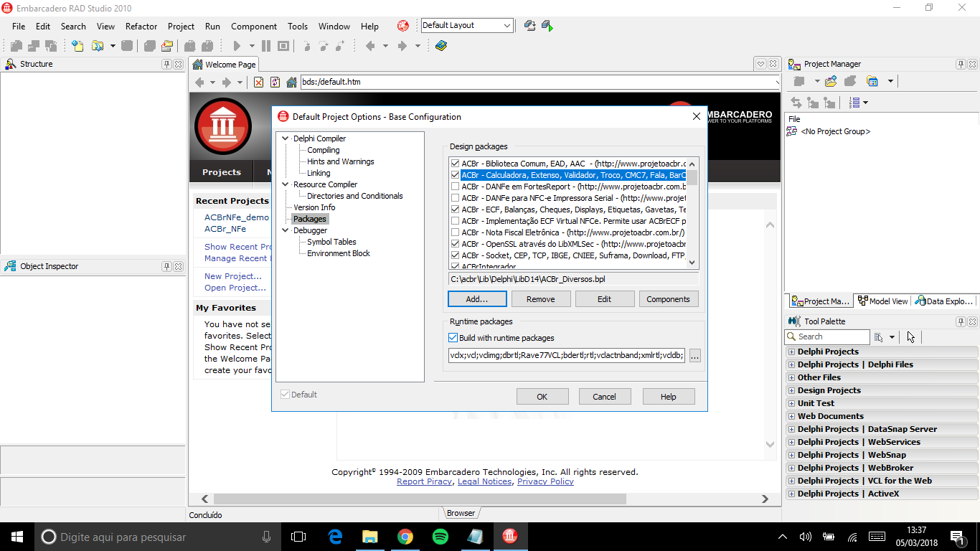Click the Project Manager View folder icon
980x551 pixels.
point(872,81)
